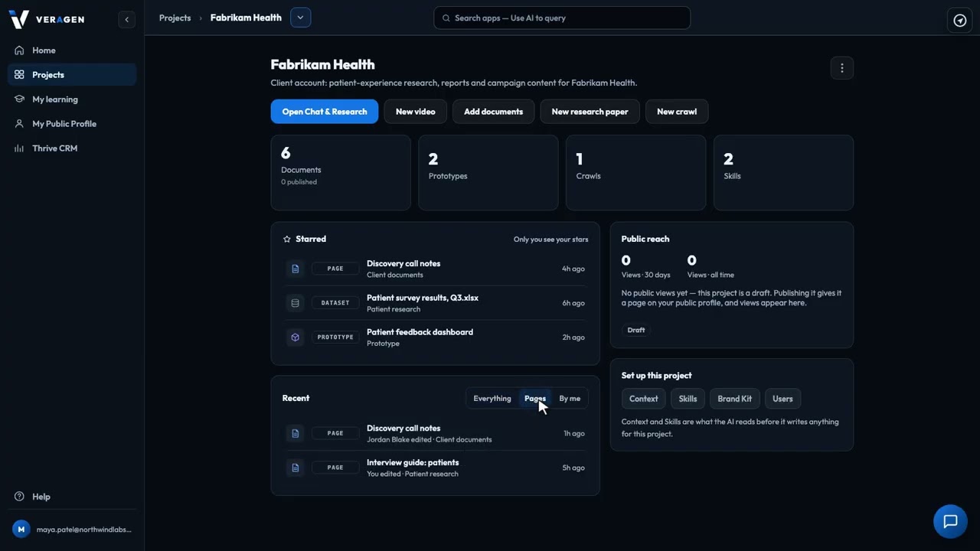
Task: Click the dataset icon for Patient survey results
Action: pyautogui.click(x=296, y=303)
